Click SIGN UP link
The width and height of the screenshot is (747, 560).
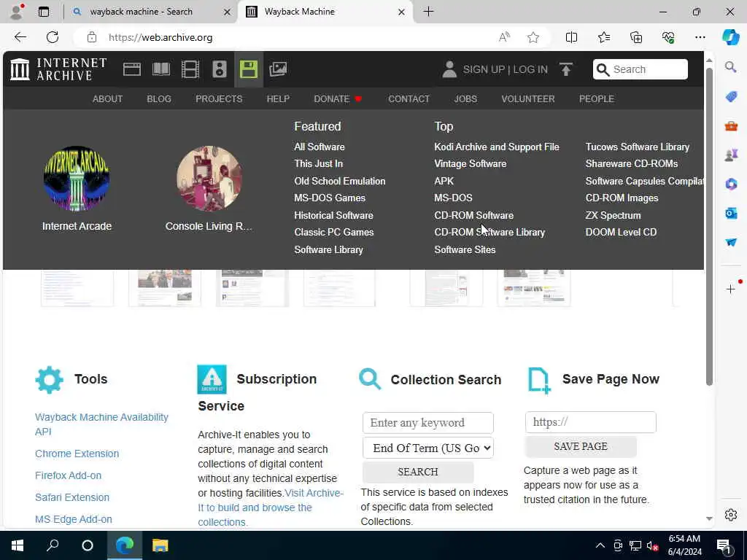pos(484,69)
